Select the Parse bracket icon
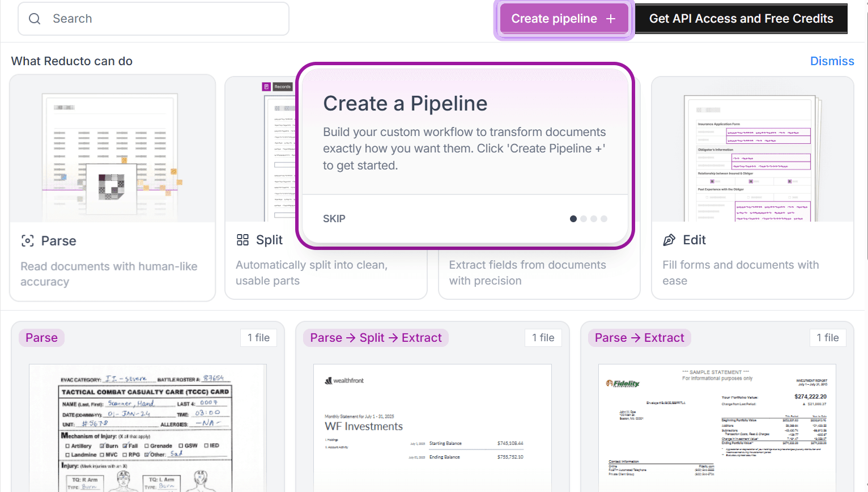868x492 pixels. [28, 240]
